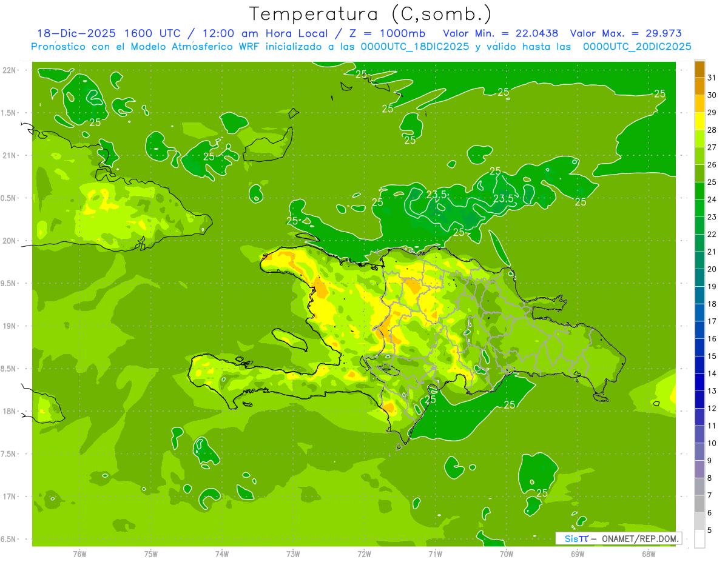The width and height of the screenshot is (728, 562).
Task: Click the '17N' latitude axis label
Action: tap(10, 497)
